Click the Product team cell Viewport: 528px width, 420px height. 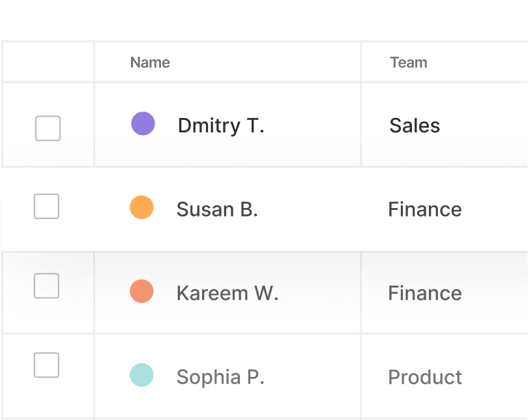(425, 377)
